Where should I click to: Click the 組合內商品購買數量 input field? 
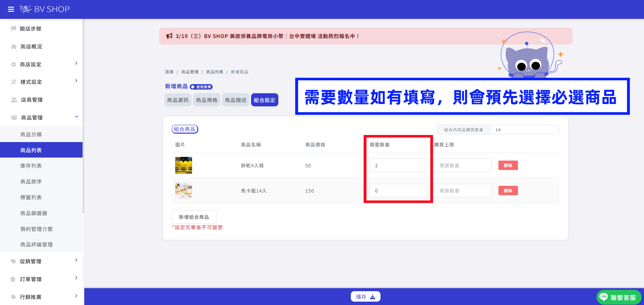point(525,130)
